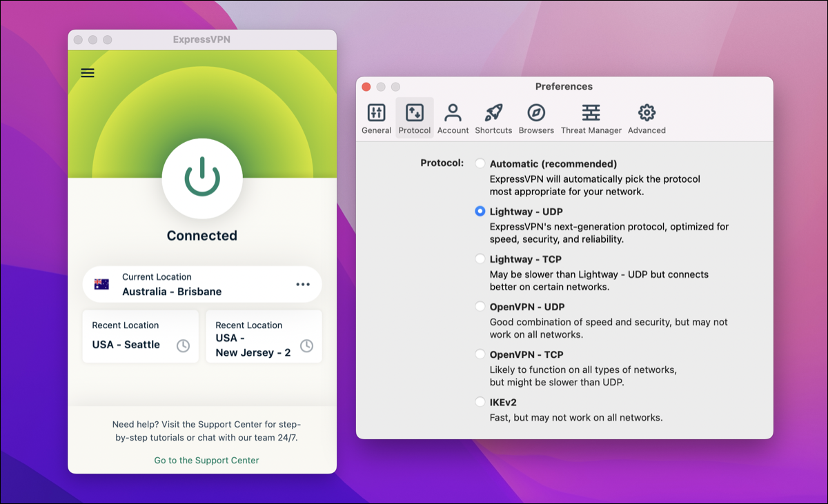Click the 'Need help? Visit the Support Center' text
Viewport: 828px width, 504px height.
click(x=206, y=431)
